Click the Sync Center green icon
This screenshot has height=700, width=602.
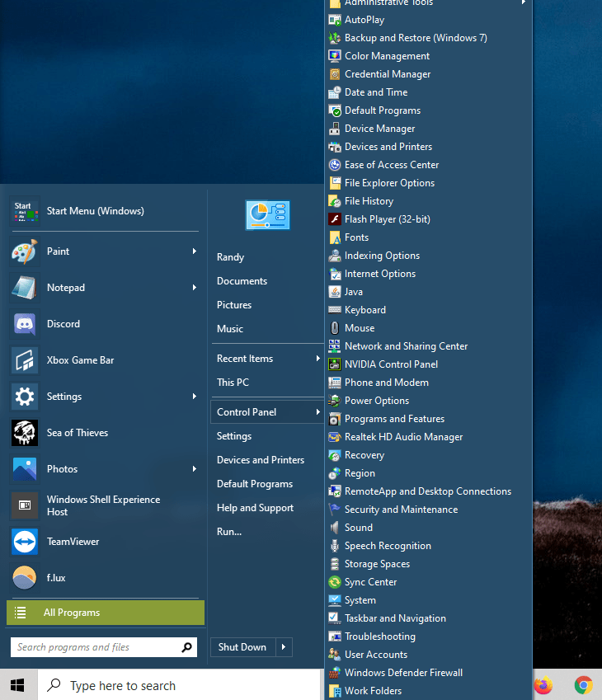(x=335, y=582)
